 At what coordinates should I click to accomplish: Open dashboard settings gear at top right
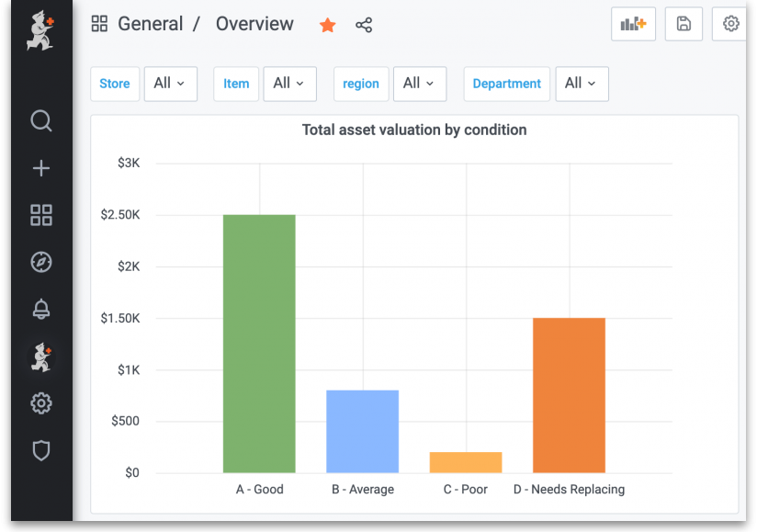(731, 24)
